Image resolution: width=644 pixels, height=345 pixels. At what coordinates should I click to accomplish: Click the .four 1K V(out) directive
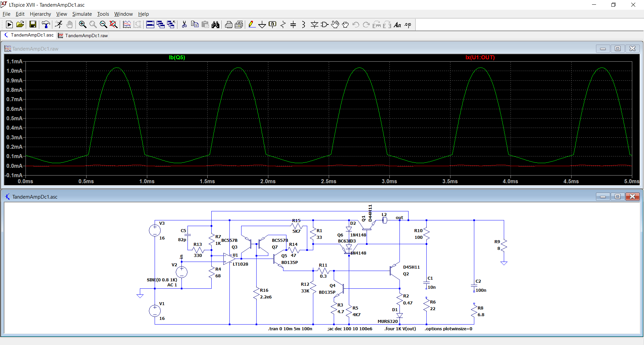(x=400, y=329)
